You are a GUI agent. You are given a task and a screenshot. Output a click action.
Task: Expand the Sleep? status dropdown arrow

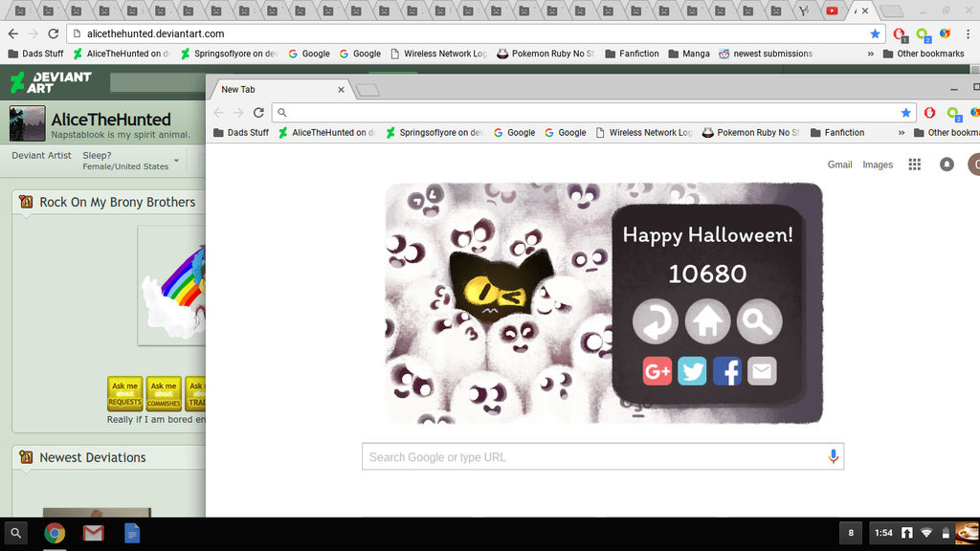click(x=177, y=161)
